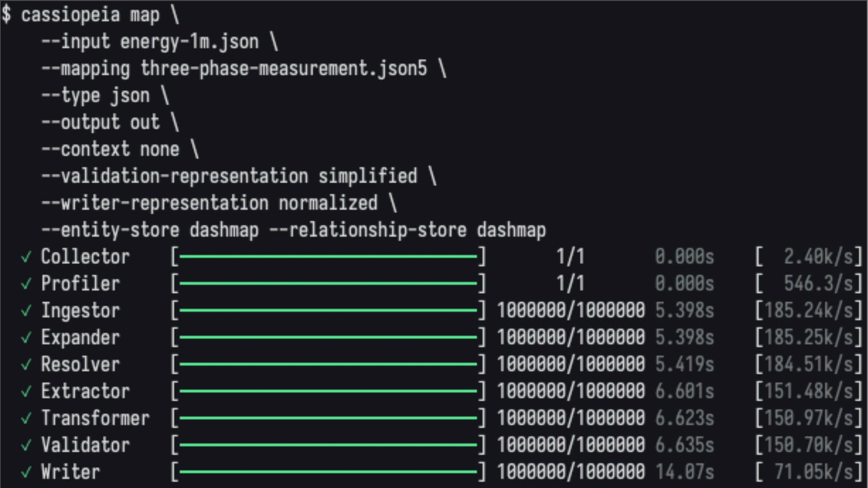
Task: Click the --relationship-store dashmap flag
Action: [x=408, y=230]
